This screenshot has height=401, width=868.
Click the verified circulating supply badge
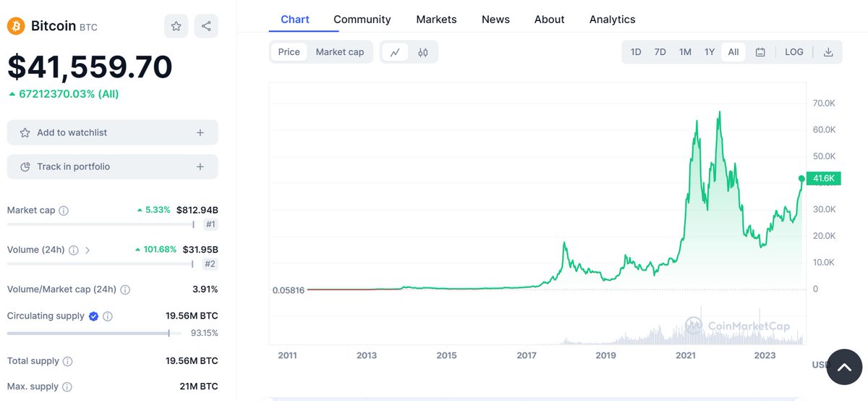(93, 316)
